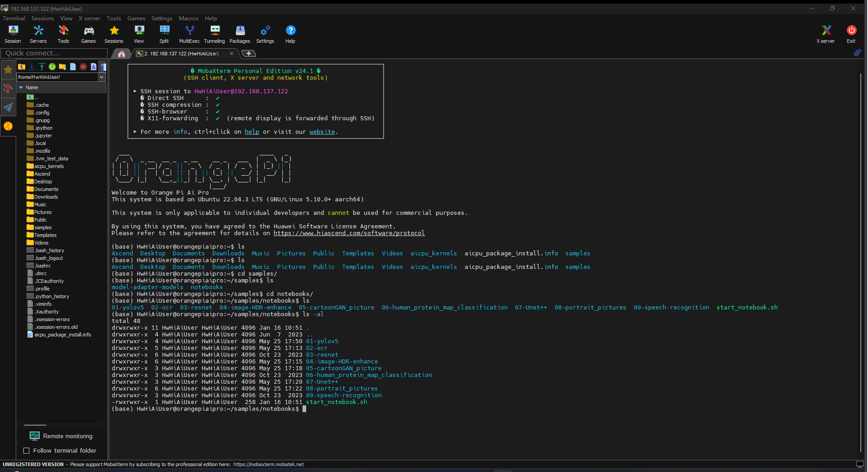
Task: Click the red Exit icon
Action: (x=851, y=34)
